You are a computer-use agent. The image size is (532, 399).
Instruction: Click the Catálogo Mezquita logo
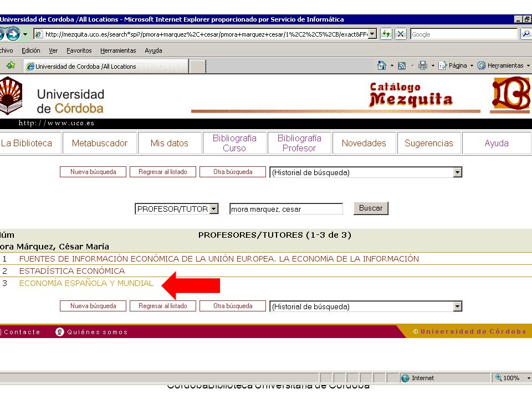point(411,95)
